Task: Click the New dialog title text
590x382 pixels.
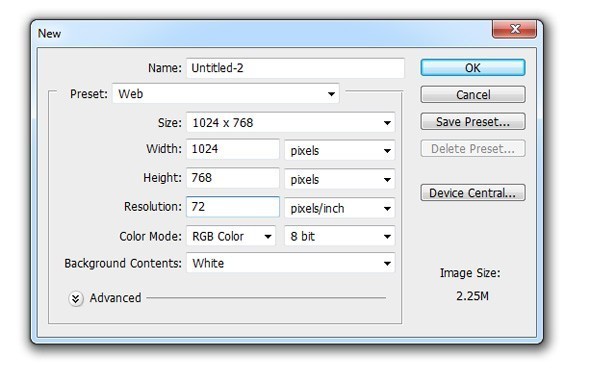Action: [x=49, y=33]
